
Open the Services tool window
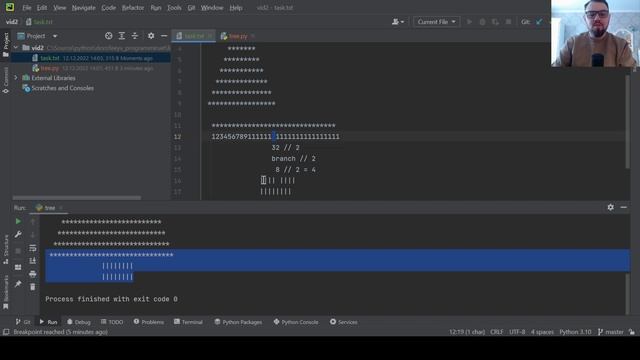coord(344,322)
